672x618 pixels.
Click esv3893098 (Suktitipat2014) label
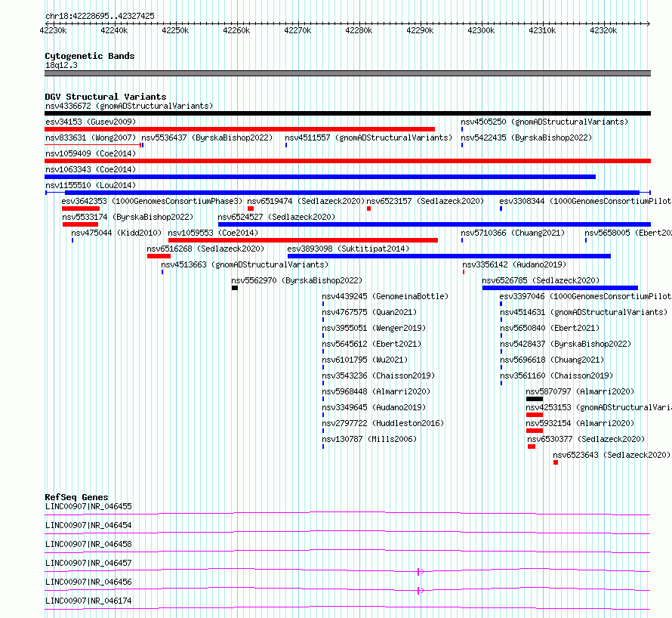(x=348, y=249)
